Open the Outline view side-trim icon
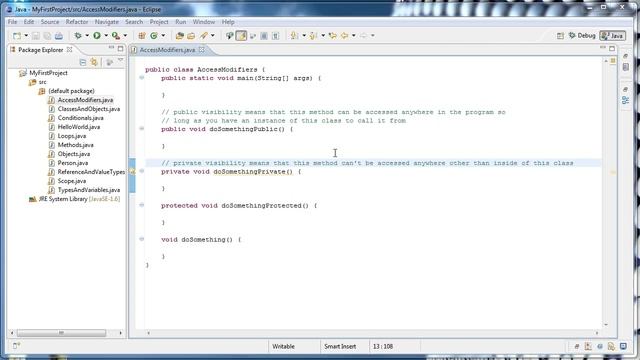Viewport: 640px width, 360px height. [625, 100]
